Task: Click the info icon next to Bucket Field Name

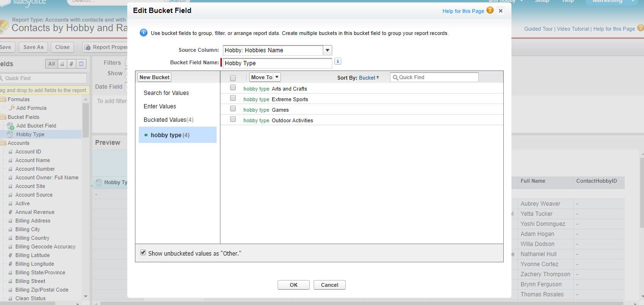Action: pos(338,61)
